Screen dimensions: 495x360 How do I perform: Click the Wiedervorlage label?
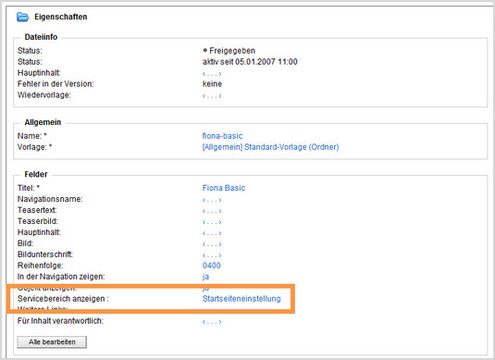pos(44,95)
